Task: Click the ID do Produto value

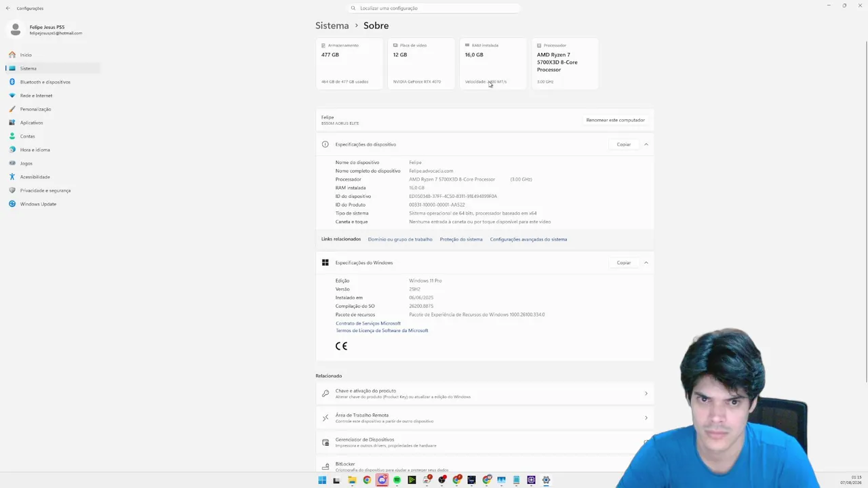Action: 437,205
